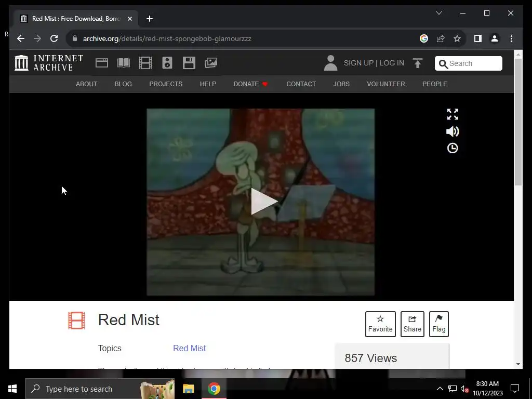Open the HELP menu item
The width and height of the screenshot is (532, 399).
(208, 84)
